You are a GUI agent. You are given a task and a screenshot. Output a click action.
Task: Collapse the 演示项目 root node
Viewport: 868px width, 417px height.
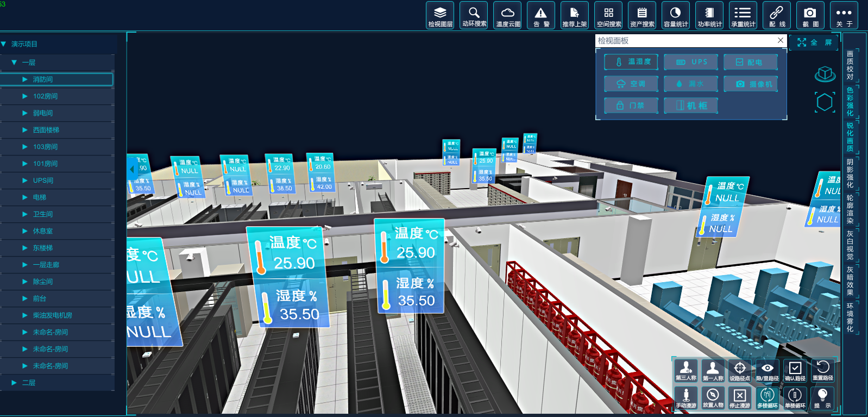4,44
